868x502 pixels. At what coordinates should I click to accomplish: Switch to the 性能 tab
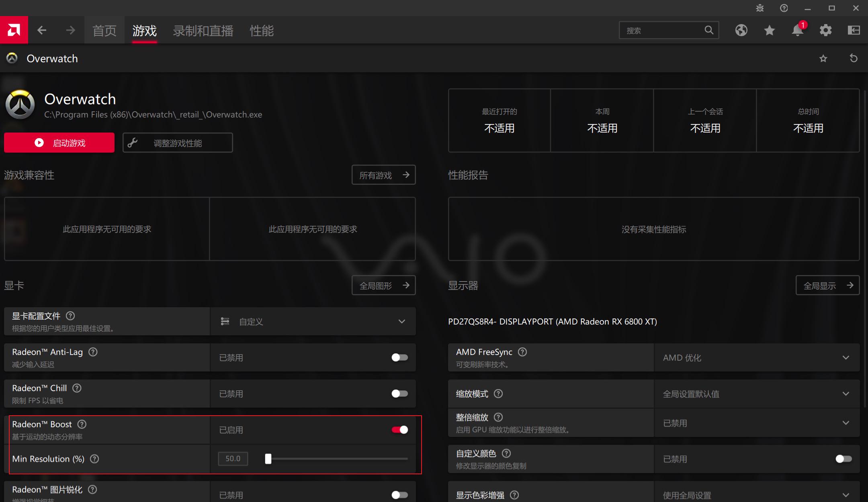click(x=261, y=30)
